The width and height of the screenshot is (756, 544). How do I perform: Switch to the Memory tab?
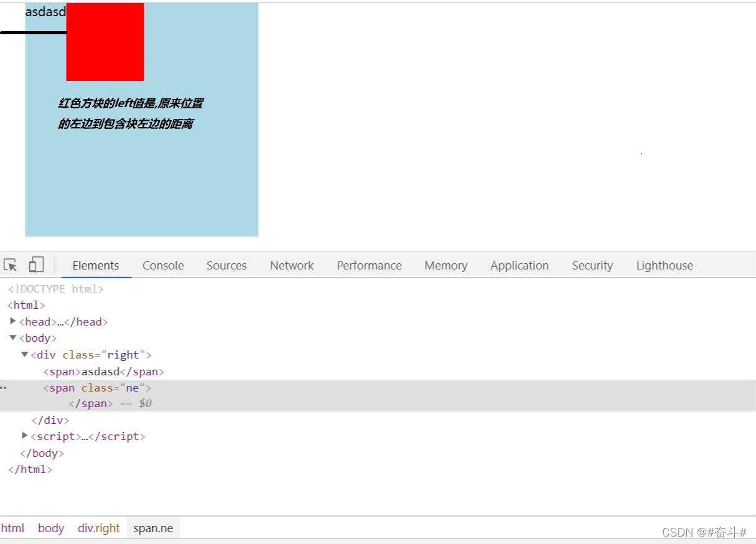coord(446,266)
